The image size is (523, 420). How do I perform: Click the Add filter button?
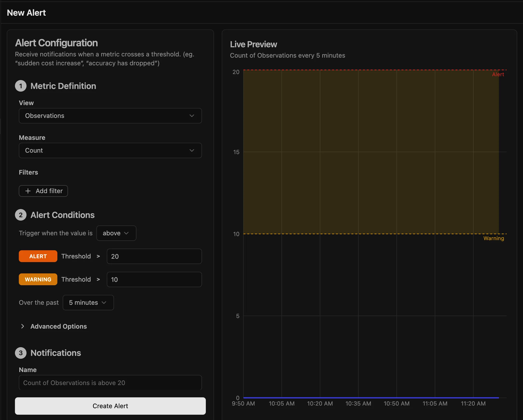(x=43, y=191)
